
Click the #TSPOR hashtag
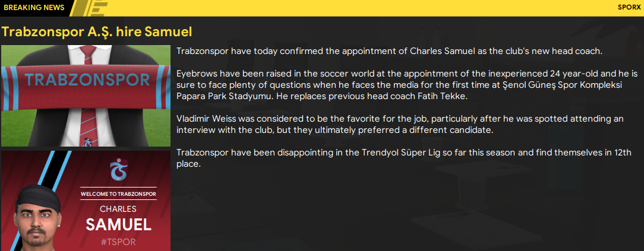click(x=118, y=242)
